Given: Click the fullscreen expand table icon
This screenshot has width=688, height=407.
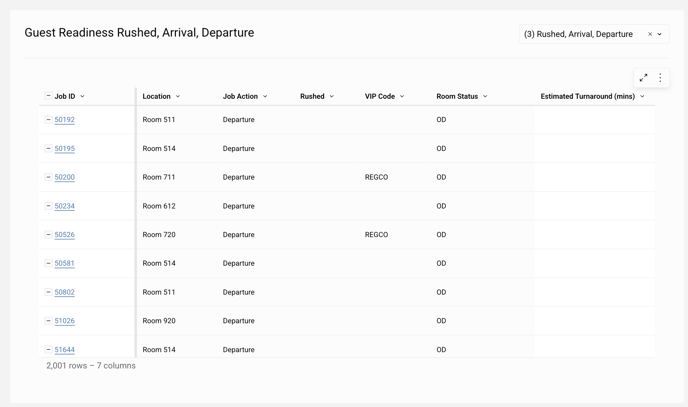Looking at the screenshot, I should (x=643, y=78).
